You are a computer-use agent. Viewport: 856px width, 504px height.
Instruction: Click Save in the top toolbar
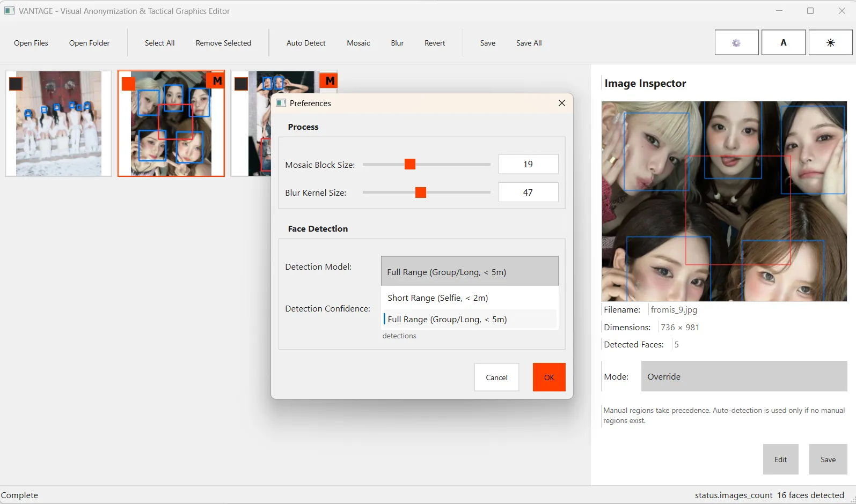tap(487, 43)
